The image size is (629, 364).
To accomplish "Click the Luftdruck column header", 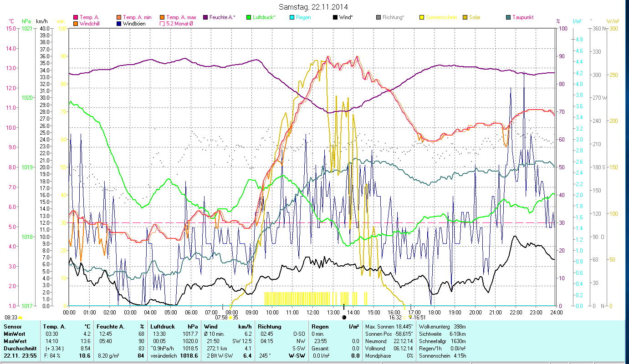I will click(x=164, y=327).
